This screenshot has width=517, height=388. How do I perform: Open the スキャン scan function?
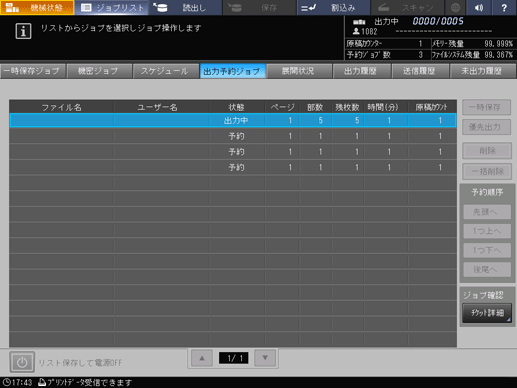[407, 7]
